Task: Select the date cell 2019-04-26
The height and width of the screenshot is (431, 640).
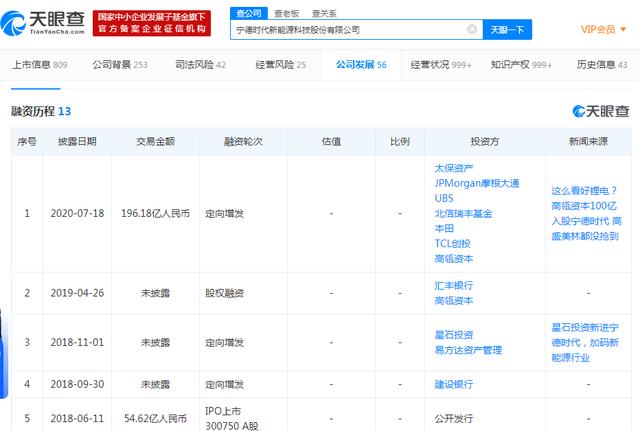Action: [77, 293]
